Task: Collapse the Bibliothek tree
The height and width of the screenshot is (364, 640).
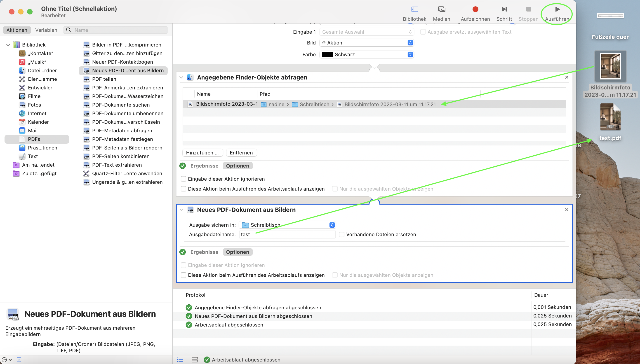Action: tap(8, 45)
